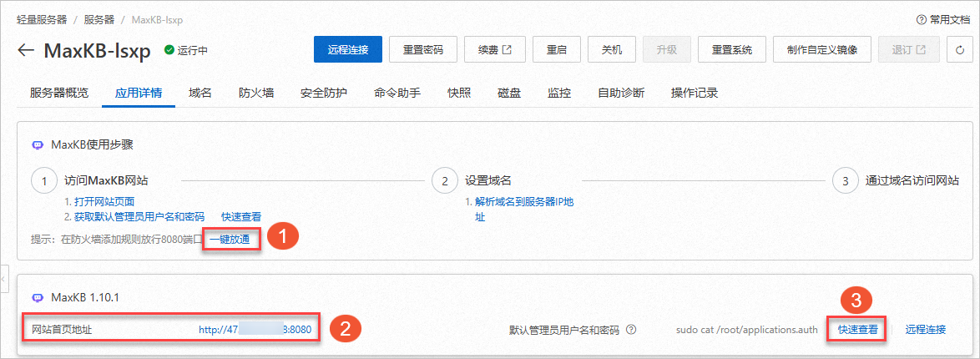Viewport: 980px width, 359px height.
Task: Open 续费 renewal page
Action: pyautogui.click(x=493, y=49)
